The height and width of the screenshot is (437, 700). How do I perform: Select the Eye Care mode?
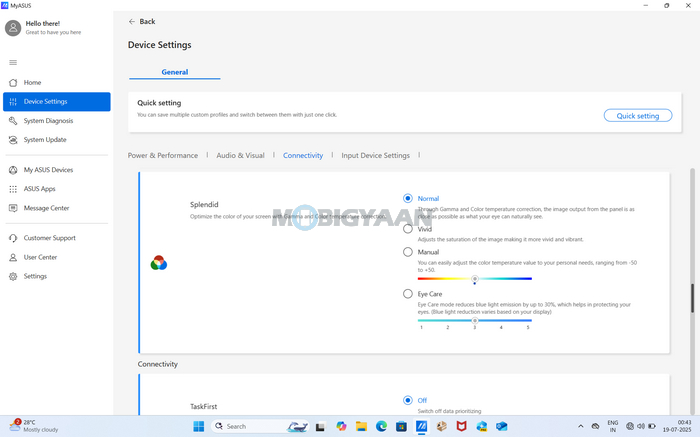pyautogui.click(x=408, y=294)
